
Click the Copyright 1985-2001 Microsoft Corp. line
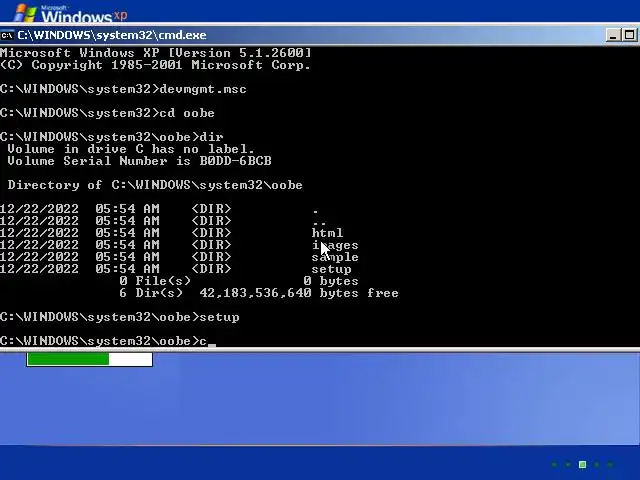tap(156, 65)
